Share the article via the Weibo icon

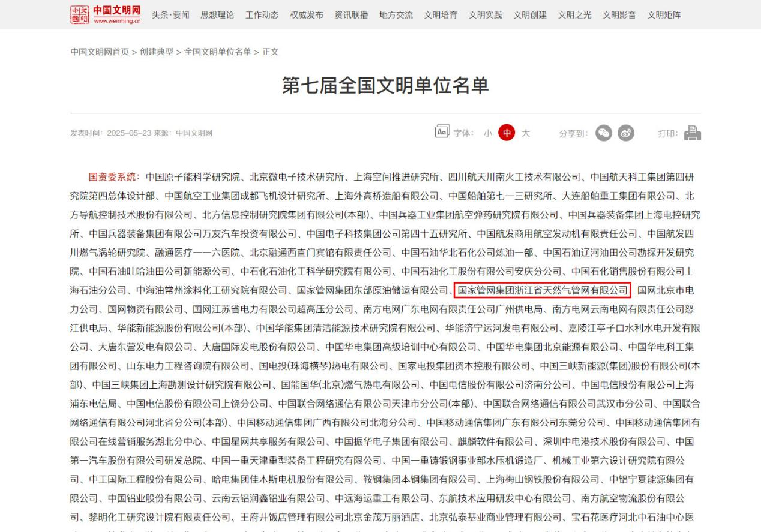coord(626,133)
